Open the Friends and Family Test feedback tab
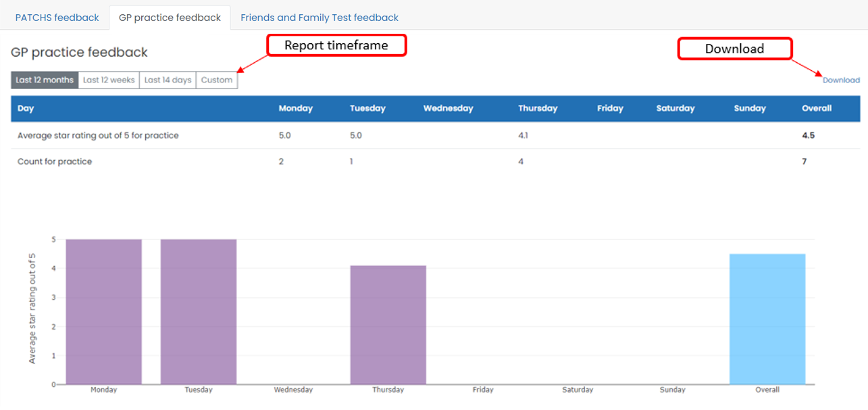 coord(319,18)
